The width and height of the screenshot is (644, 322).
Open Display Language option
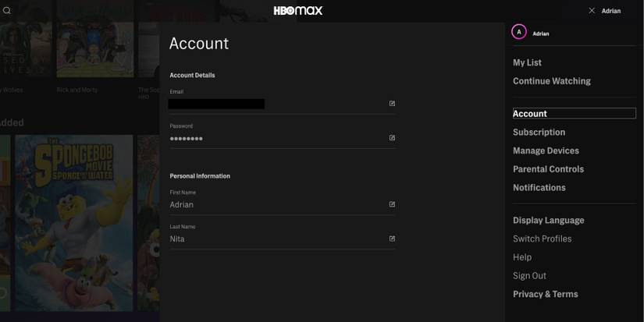pos(548,221)
